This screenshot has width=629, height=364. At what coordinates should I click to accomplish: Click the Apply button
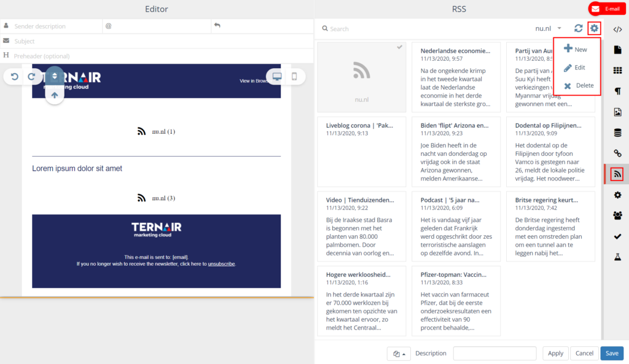(x=555, y=353)
